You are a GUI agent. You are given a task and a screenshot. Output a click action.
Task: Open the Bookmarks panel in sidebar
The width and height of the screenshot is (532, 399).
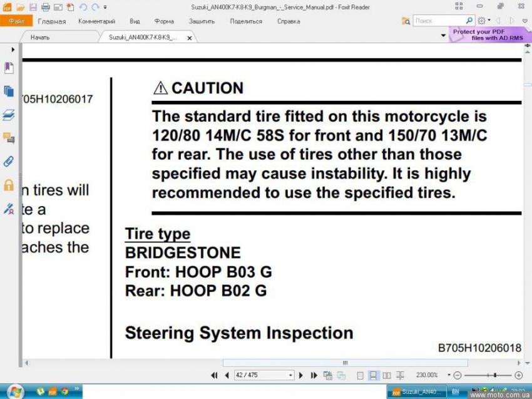pos(9,68)
